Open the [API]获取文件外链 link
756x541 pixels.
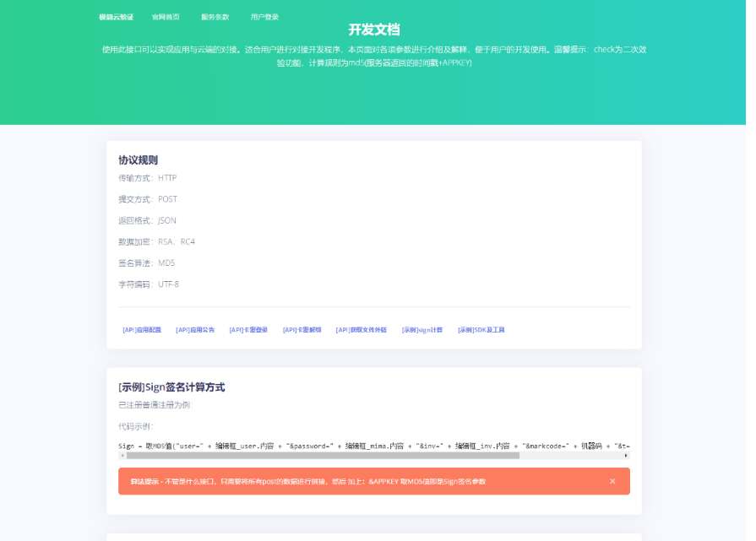coord(359,330)
